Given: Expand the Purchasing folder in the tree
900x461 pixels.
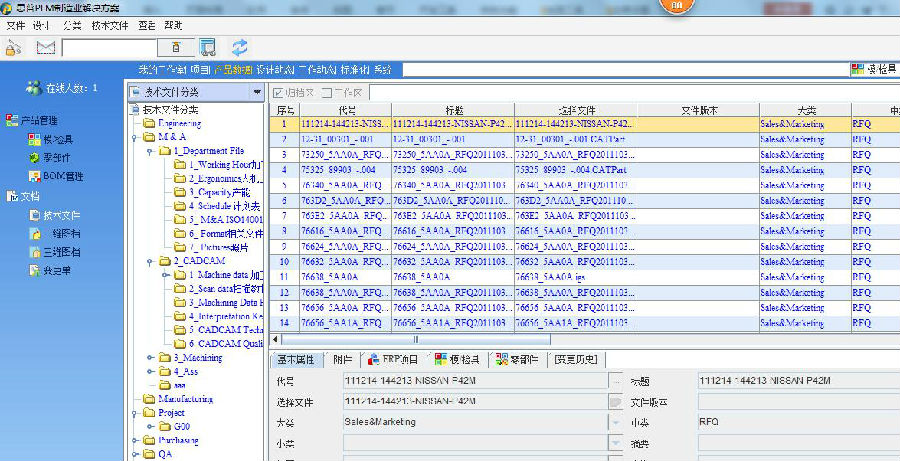Looking at the screenshot, I should click(x=136, y=439).
